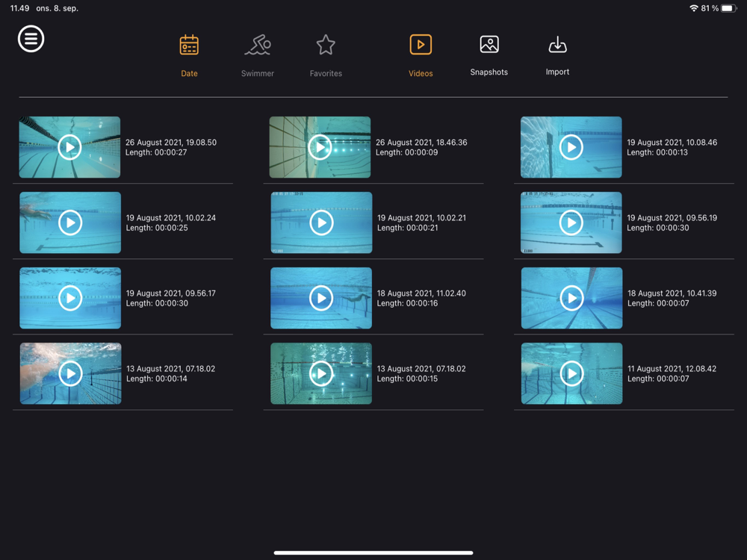Tap the 11.49 clock in status bar
Image resolution: width=747 pixels, height=560 pixels.
(19, 8)
